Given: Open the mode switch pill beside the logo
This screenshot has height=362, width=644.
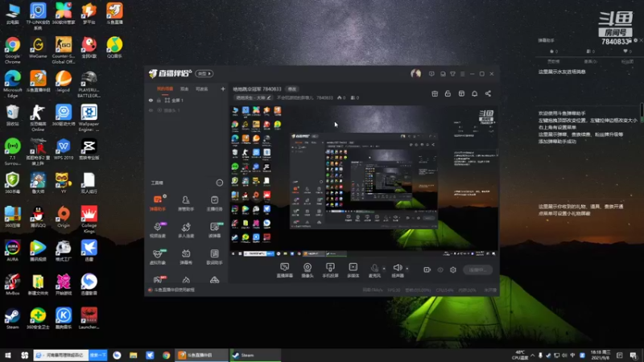Looking at the screenshot, I should point(204,74).
